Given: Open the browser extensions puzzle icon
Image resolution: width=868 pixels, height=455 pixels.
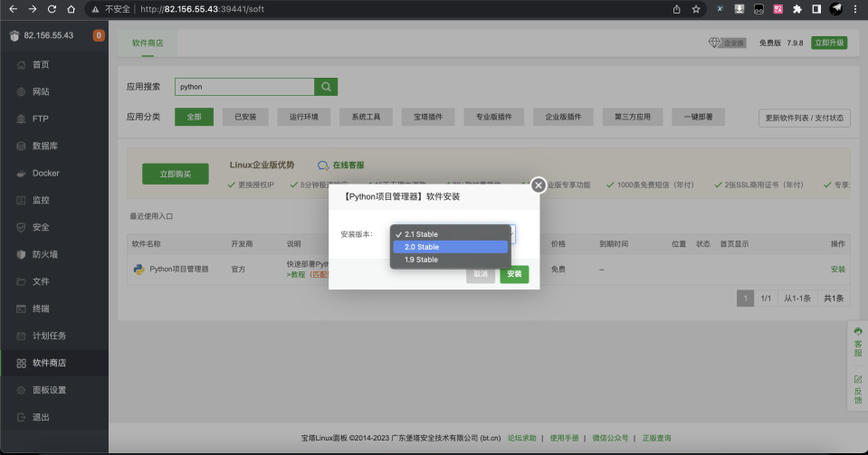Looking at the screenshot, I should tap(797, 9).
